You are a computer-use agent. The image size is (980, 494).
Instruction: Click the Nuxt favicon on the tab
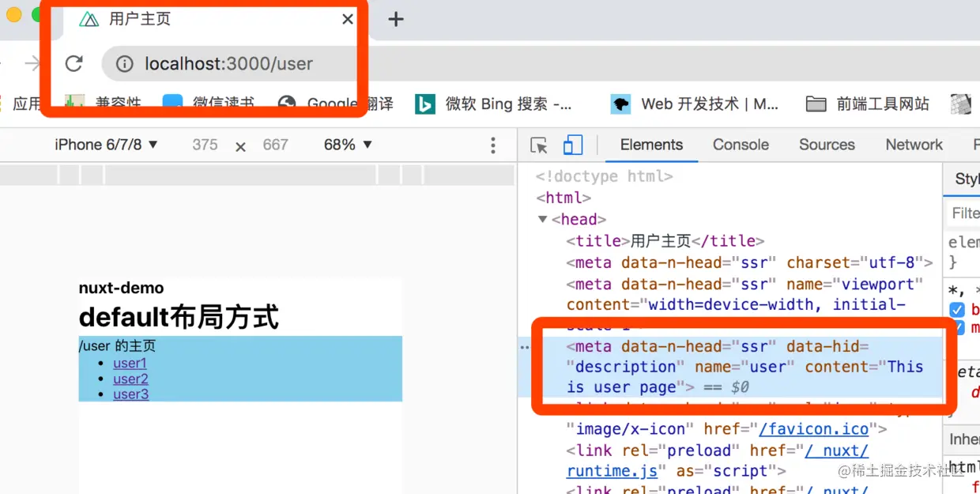pos(89,19)
